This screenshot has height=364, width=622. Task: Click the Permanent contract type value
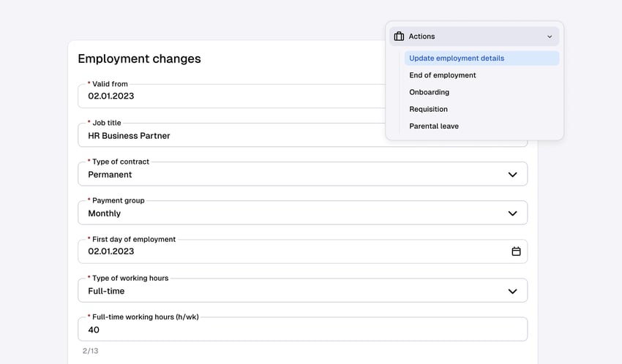(x=110, y=175)
